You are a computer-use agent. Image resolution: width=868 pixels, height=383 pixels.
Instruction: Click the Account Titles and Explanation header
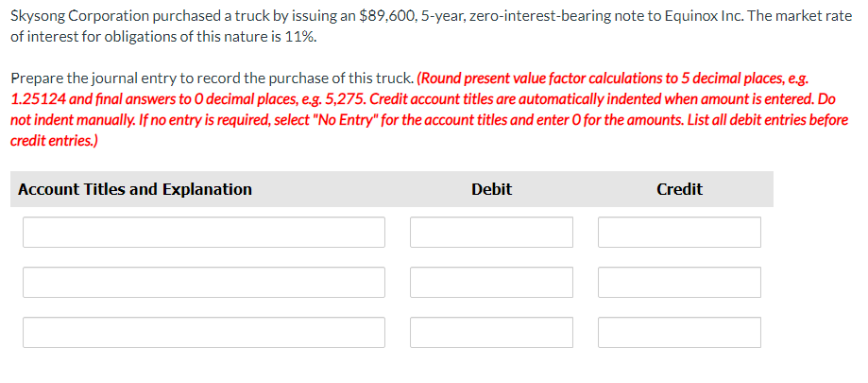134,189
